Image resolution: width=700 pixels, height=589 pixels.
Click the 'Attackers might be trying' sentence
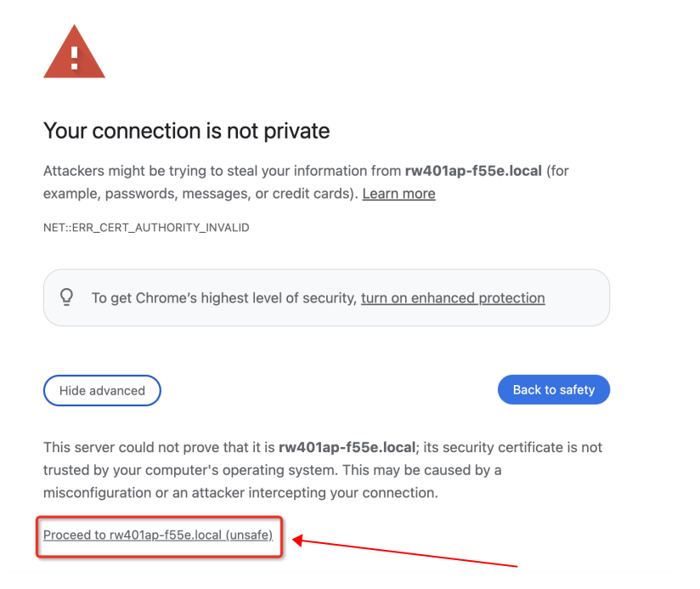pos(306,171)
